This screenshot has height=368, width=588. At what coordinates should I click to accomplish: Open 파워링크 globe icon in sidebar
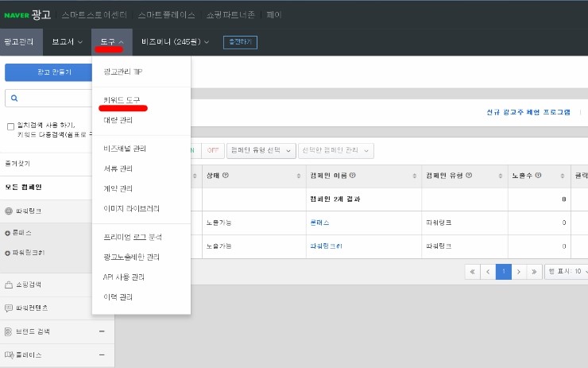click(9, 211)
